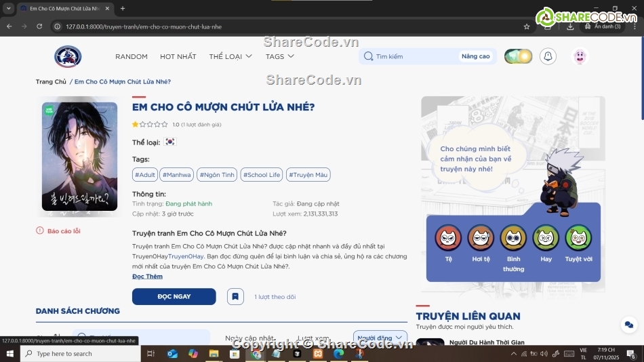Click the fifth rating star
This screenshot has width=644, height=362.
coord(165,124)
